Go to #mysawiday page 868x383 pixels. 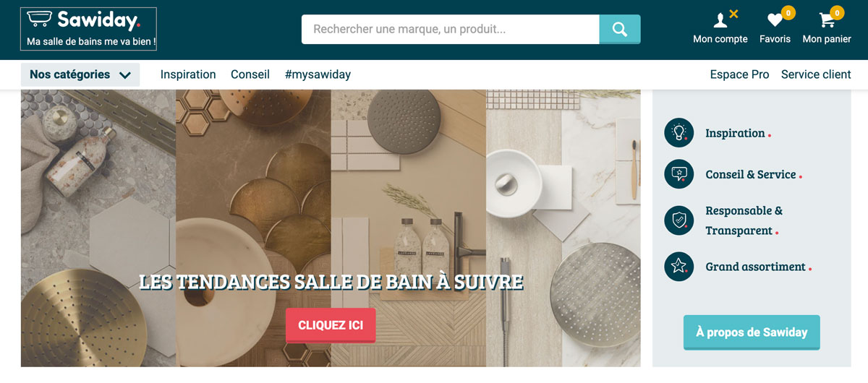(318, 74)
